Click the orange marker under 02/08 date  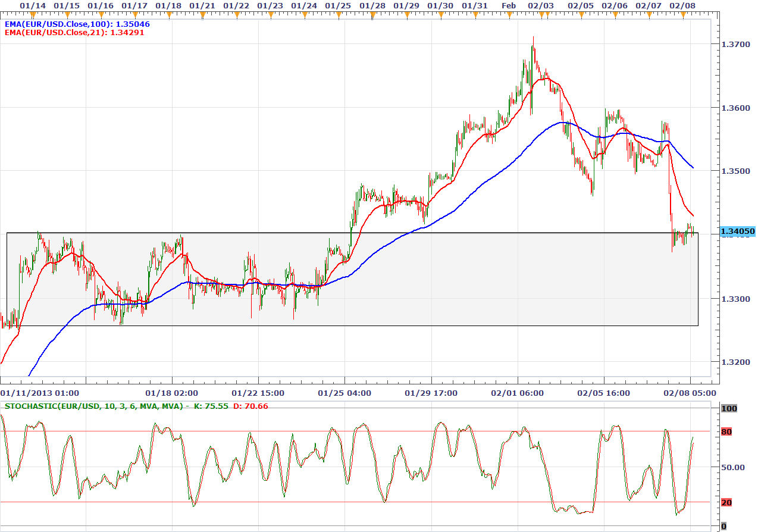click(x=683, y=15)
